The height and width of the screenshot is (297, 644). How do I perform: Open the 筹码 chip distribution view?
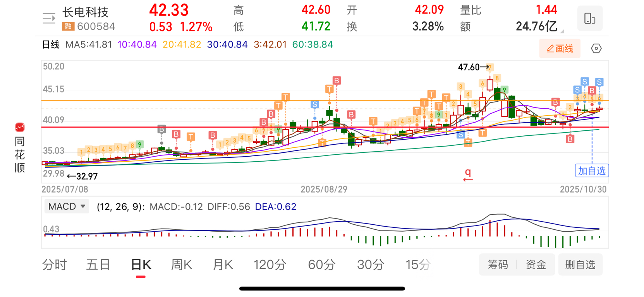click(x=498, y=265)
